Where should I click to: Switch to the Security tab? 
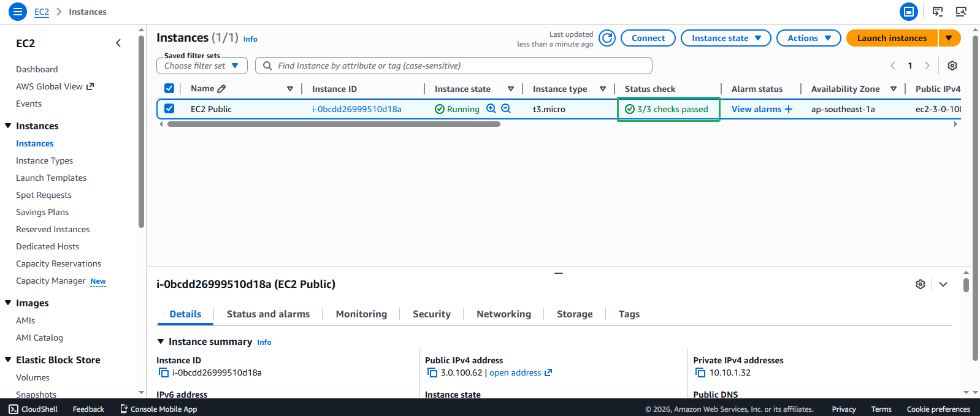(x=432, y=314)
